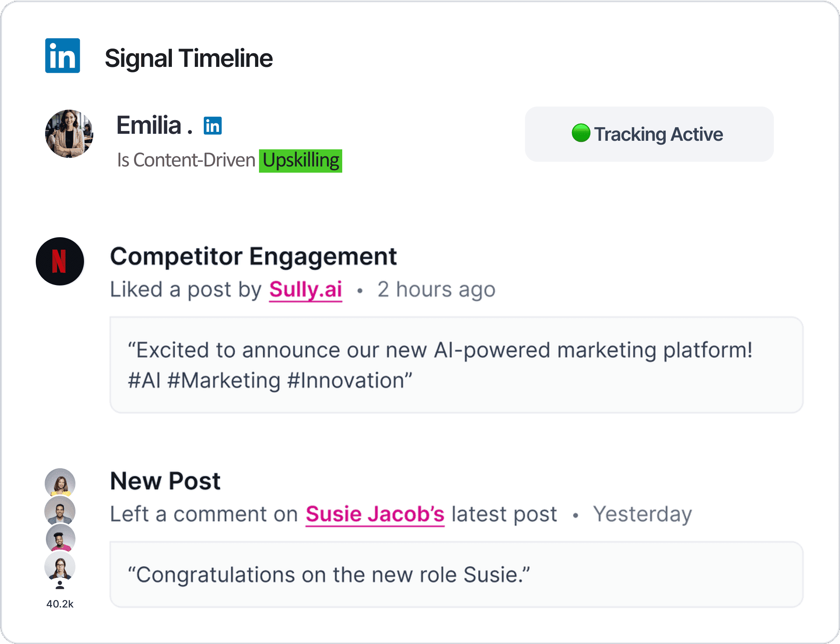Open the Congratulations comment quote box
The width and height of the screenshot is (840, 644).
pos(456,574)
